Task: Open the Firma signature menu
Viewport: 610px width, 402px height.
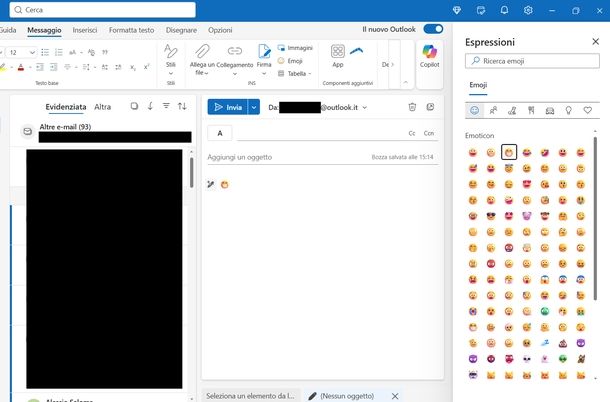Action: click(x=264, y=60)
